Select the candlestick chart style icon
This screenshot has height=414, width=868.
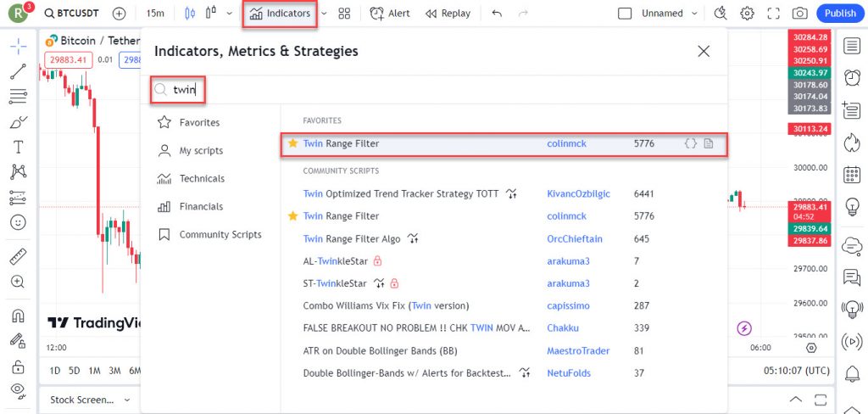[x=190, y=14]
